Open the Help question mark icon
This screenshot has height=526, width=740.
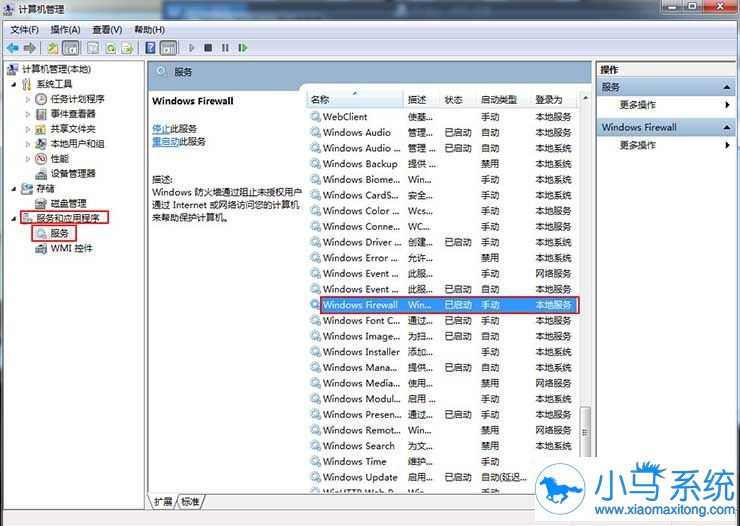(x=150, y=48)
